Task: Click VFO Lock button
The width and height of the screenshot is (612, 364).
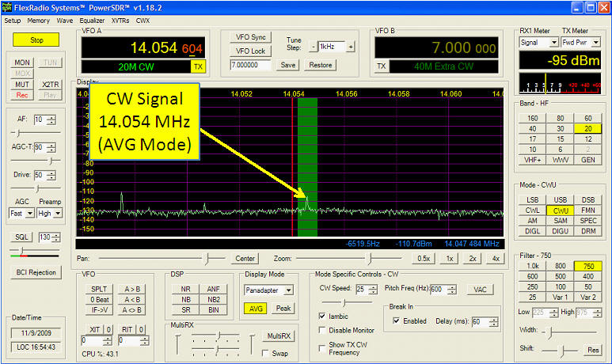Action: coord(250,51)
